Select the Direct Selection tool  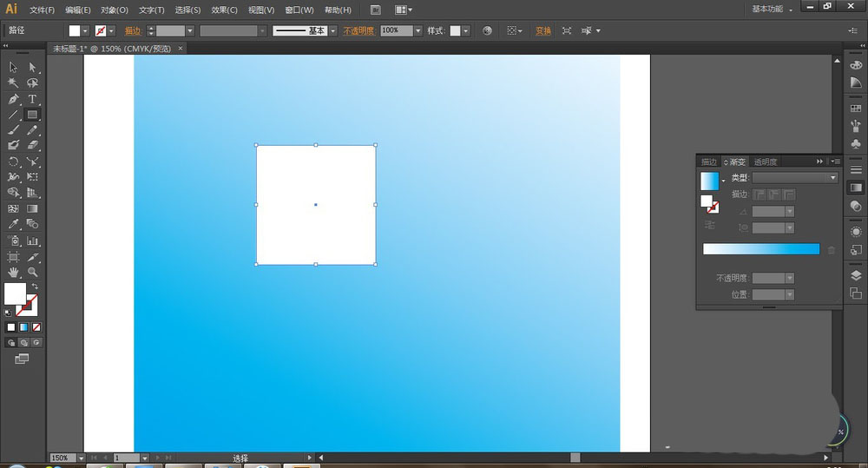coord(32,68)
